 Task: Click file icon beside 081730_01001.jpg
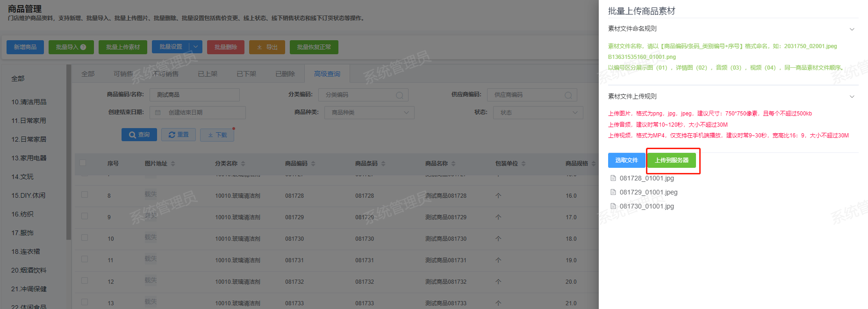613,206
